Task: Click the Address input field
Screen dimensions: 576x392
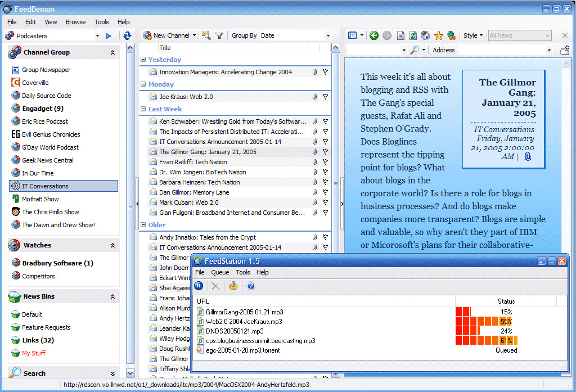Action: pos(502,50)
